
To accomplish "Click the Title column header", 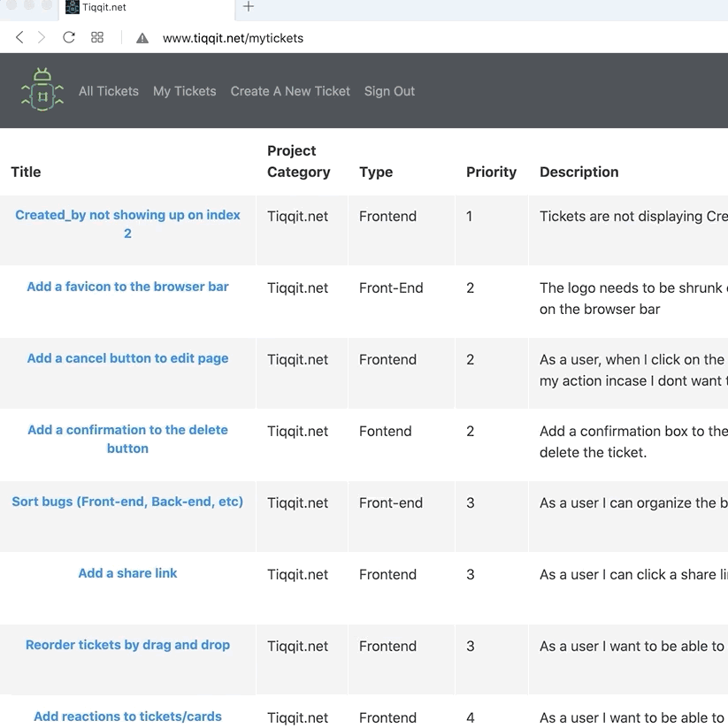I will point(26,172).
